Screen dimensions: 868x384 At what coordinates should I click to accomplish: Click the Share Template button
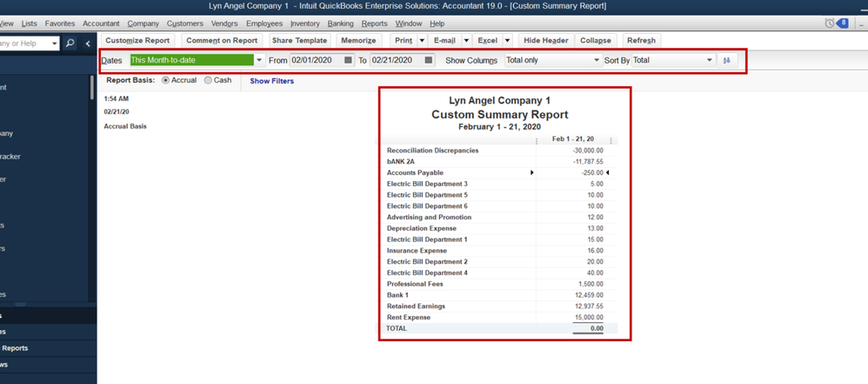point(299,40)
